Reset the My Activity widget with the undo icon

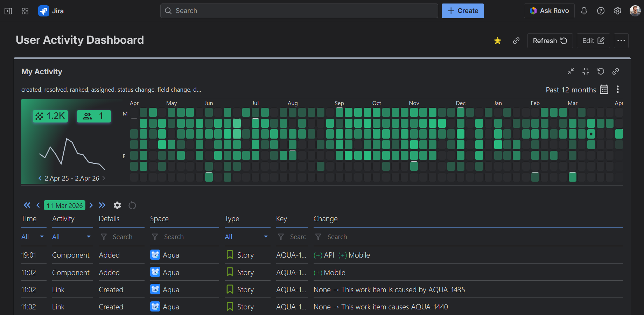tap(601, 71)
